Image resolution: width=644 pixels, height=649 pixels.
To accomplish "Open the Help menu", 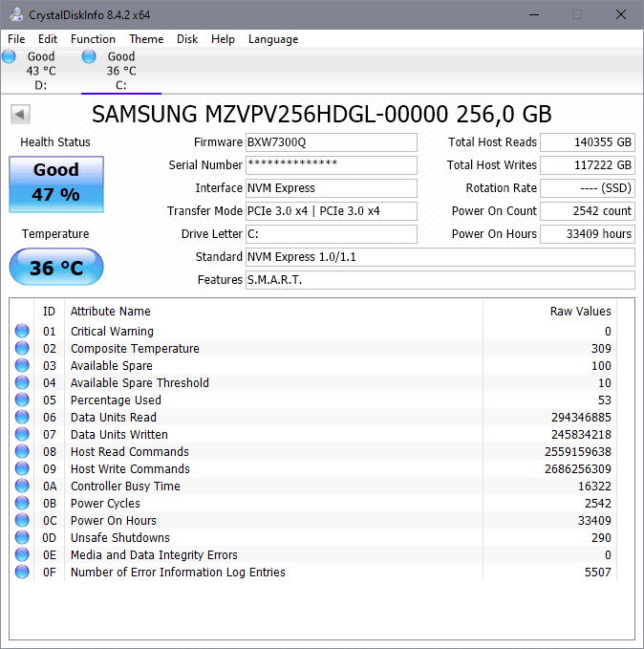I will tap(223, 39).
